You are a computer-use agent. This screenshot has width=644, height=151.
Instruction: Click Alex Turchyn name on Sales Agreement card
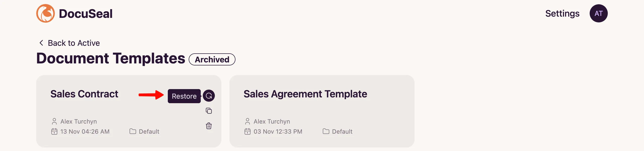click(x=272, y=121)
